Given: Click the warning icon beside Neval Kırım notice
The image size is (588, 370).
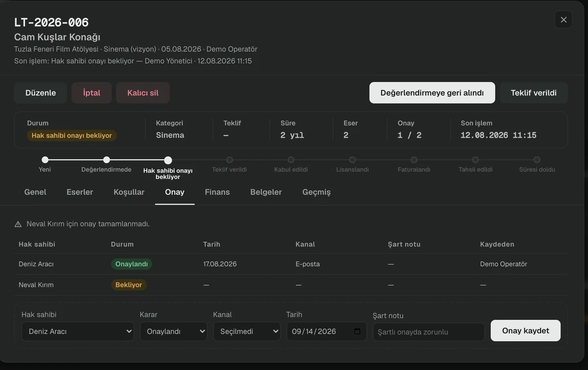Looking at the screenshot, I should click(x=18, y=224).
